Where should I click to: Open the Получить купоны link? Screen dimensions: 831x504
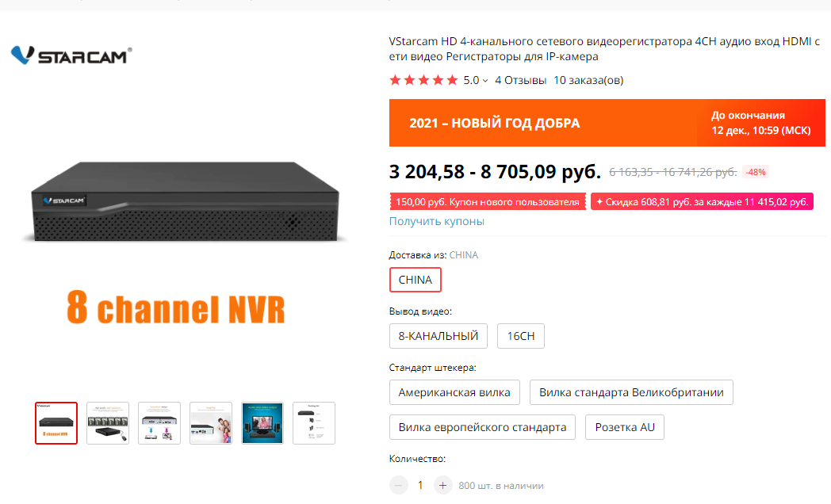click(x=437, y=221)
